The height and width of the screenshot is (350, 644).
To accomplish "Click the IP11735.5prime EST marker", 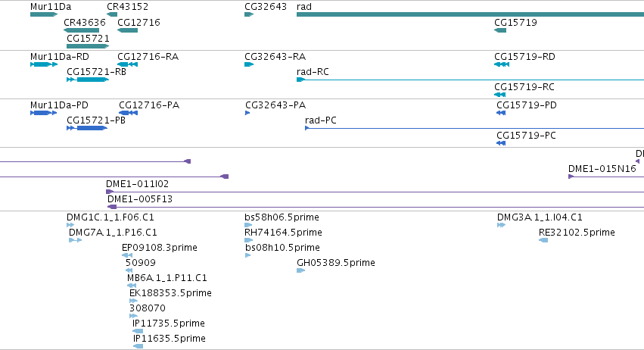I will point(138,330).
